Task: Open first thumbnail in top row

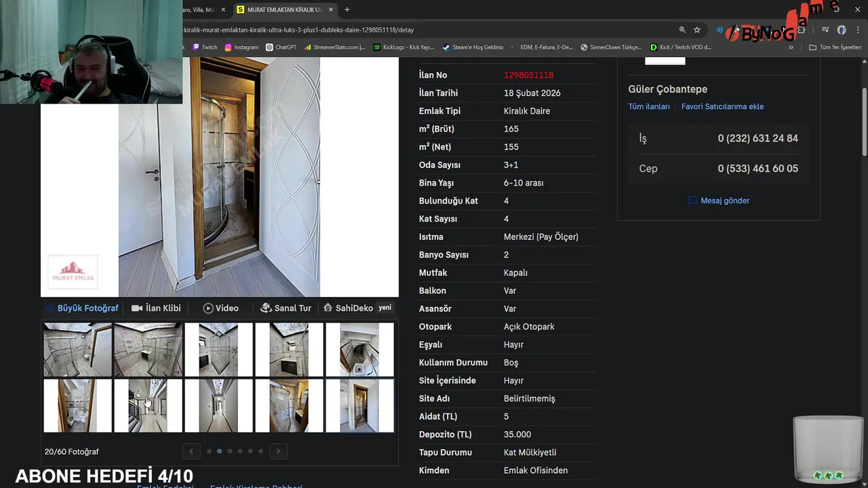Action: click(77, 349)
